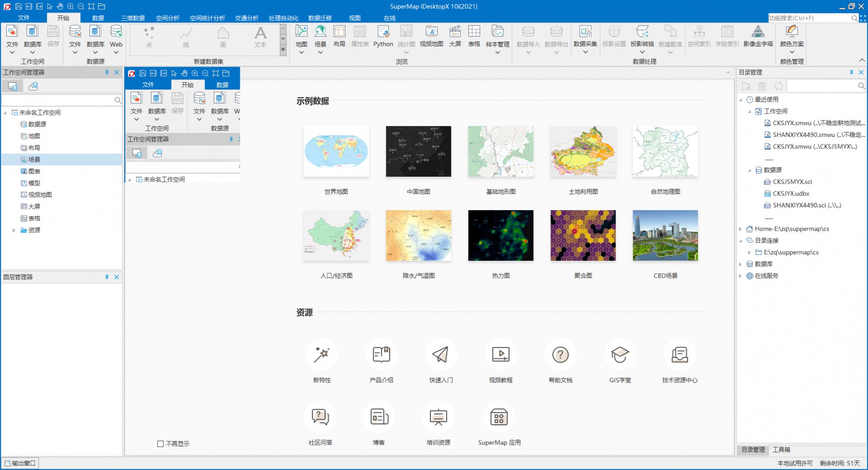The width and height of the screenshot is (868, 470).
Task: Switch to the 三维数据 tab
Action: (133, 18)
